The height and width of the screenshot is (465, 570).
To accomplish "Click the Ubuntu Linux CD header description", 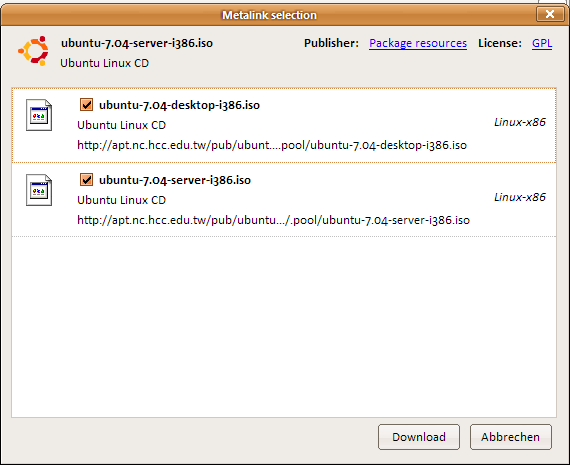I will point(104,63).
